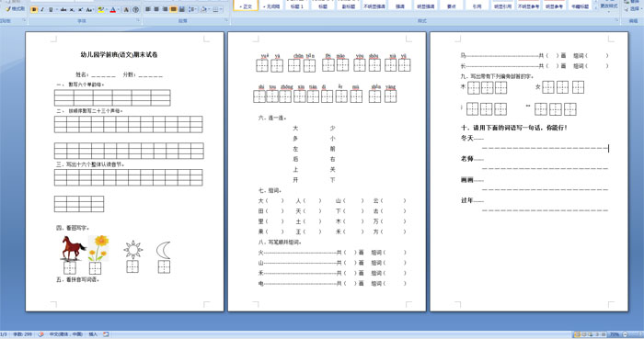This screenshot has width=644, height=339.
Task: Click the superscript icon
Action: pos(80,9)
